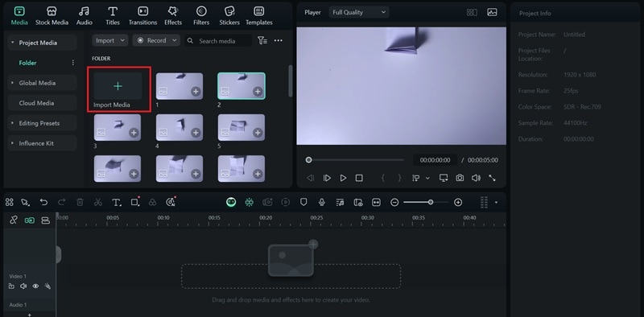Image resolution: width=644 pixels, height=317 pixels.
Task: Expand the Editing Presets section
Action: (12, 123)
